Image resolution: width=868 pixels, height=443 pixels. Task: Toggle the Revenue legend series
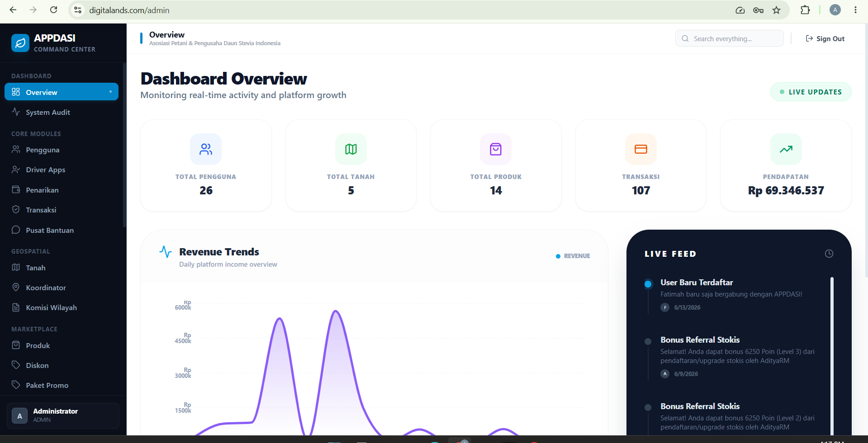tap(573, 256)
